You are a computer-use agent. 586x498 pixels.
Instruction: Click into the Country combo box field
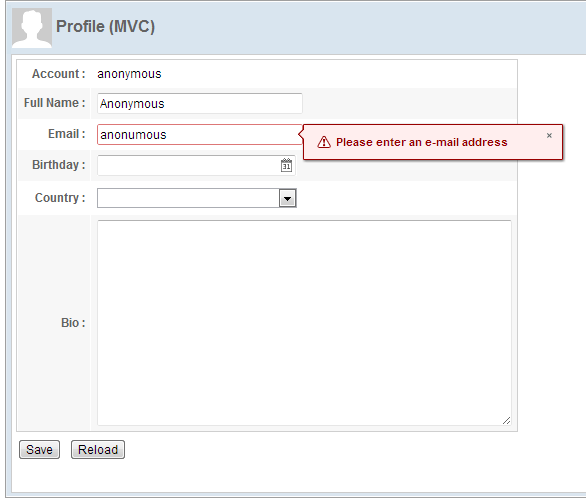pyautogui.click(x=188, y=198)
